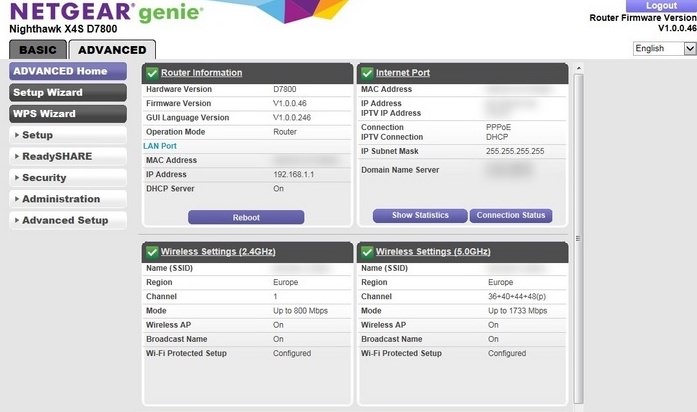
Task: Click the DHCP Server label
Action: [170, 189]
